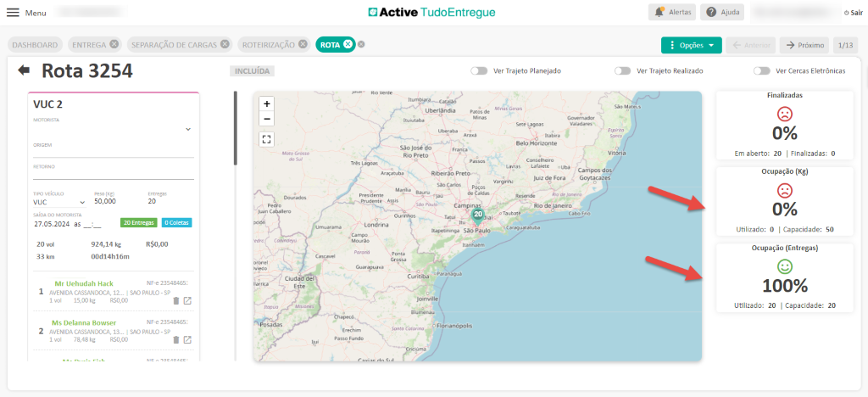The height and width of the screenshot is (397, 868).
Task: Switch to the ROTEIRIZAÇÃO tab
Action: pos(269,45)
